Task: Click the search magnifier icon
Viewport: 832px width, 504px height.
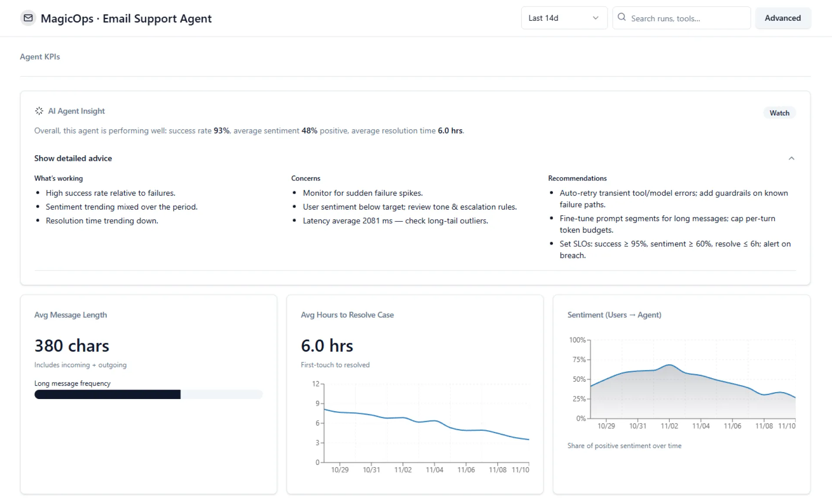Action: coord(622,16)
